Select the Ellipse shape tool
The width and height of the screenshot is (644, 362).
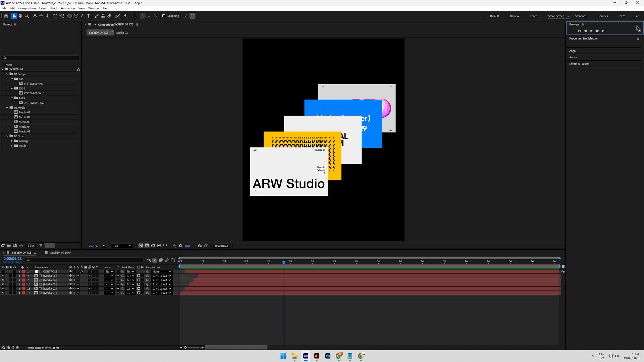pos(70,16)
